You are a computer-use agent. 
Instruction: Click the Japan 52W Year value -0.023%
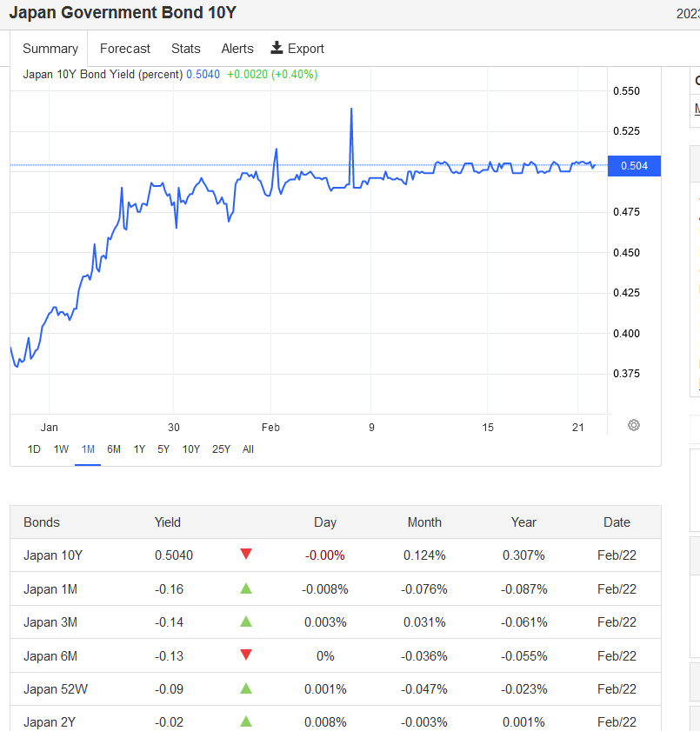point(523,689)
